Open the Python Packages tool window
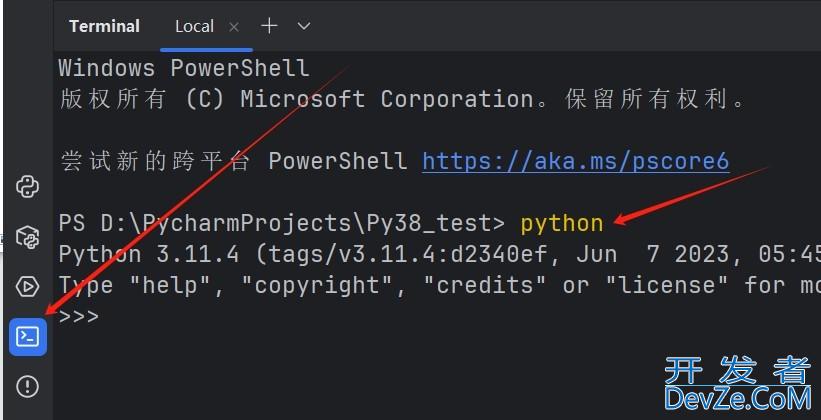821x420 pixels. [x=28, y=237]
